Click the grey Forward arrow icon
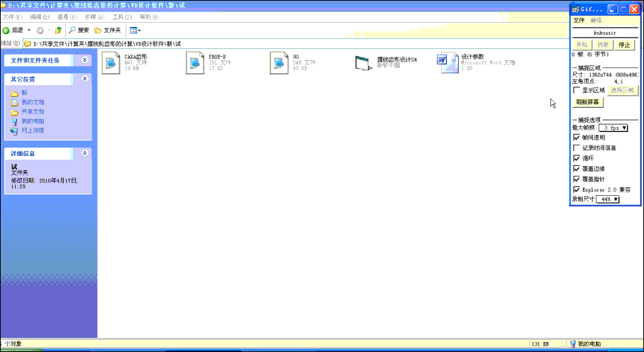Image resolution: width=644 pixels, height=352 pixels. click(x=40, y=31)
